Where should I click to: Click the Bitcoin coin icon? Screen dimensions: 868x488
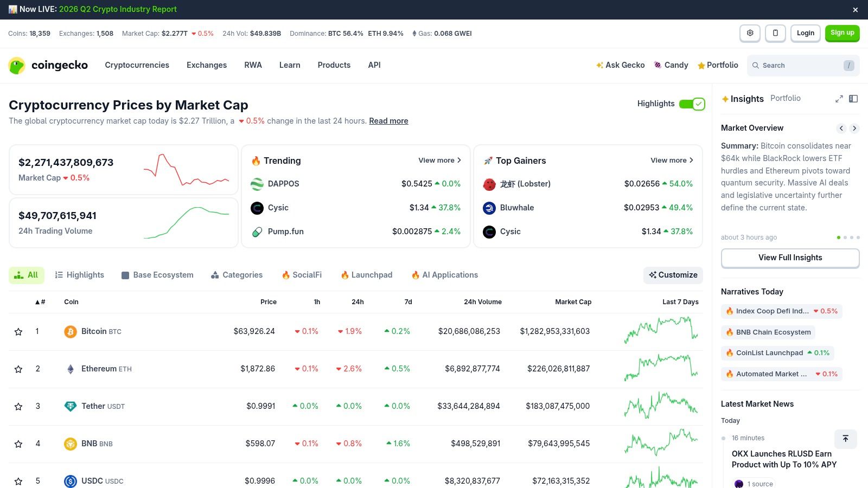(71, 331)
